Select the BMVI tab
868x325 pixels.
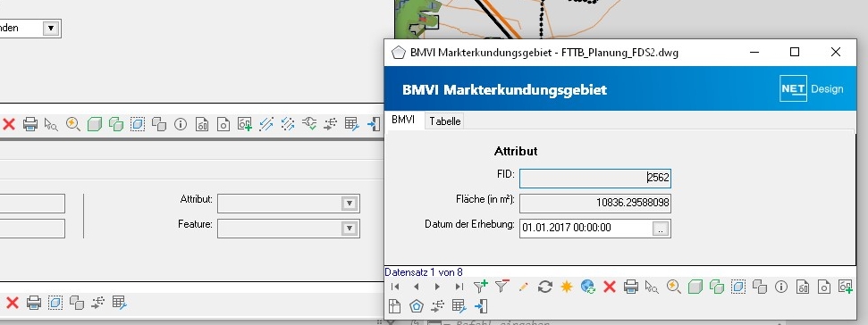(x=403, y=120)
